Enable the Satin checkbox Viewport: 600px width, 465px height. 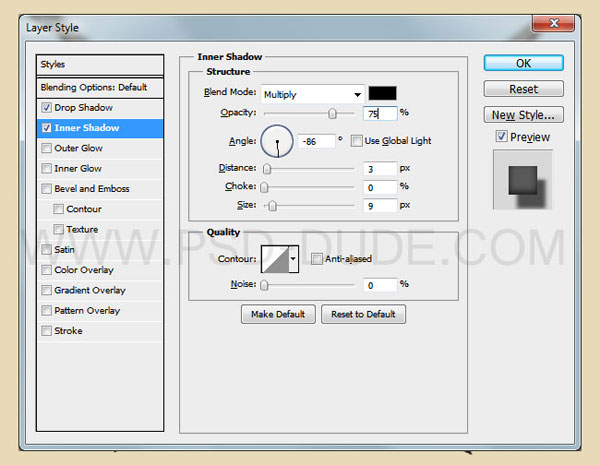[x=46, y=250]
